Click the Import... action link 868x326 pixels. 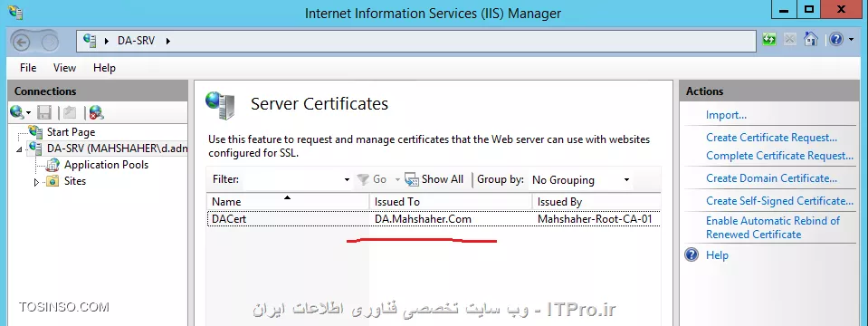click(x=726, y=115)
